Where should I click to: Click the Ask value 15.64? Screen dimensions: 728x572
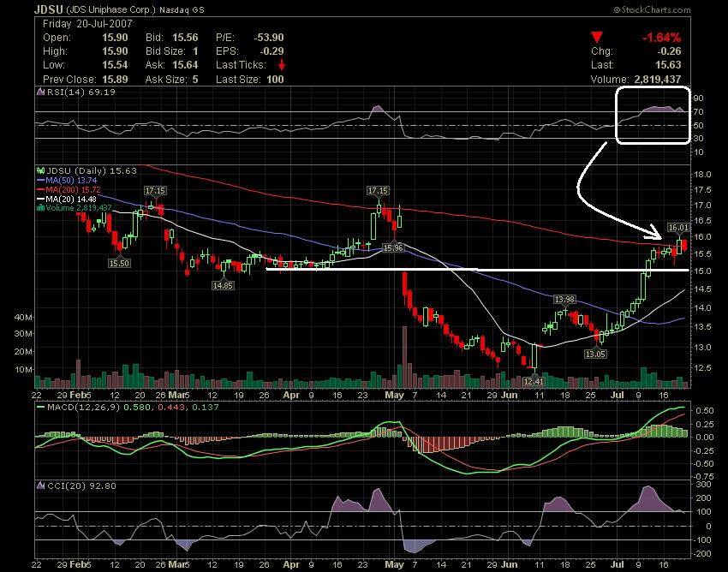tap(185, 65)
